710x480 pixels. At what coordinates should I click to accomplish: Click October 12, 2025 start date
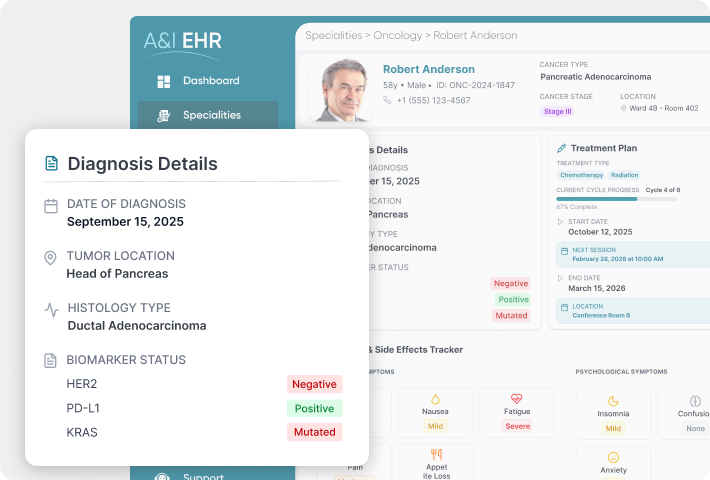(x=600, y=232)
